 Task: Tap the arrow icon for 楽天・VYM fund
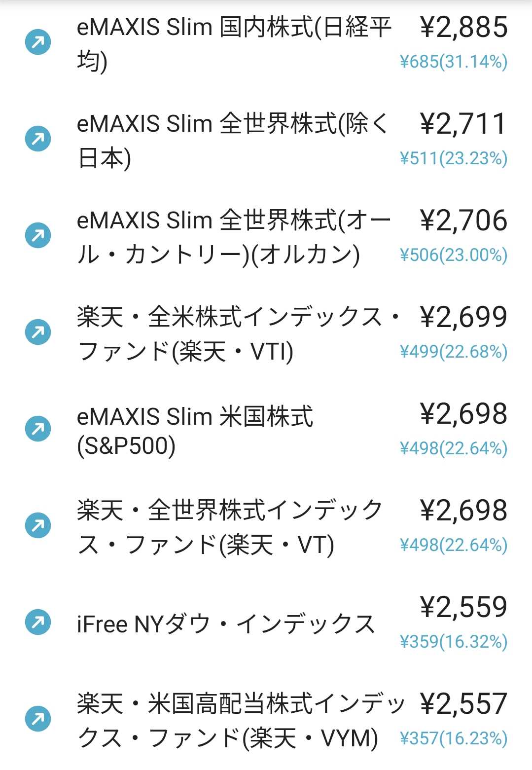point(38,719)
